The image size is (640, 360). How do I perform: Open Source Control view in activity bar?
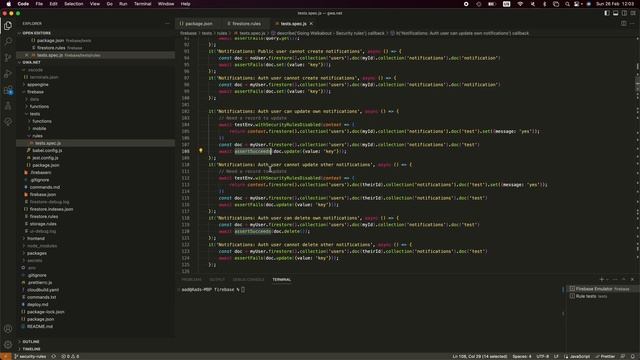(8, 58)
